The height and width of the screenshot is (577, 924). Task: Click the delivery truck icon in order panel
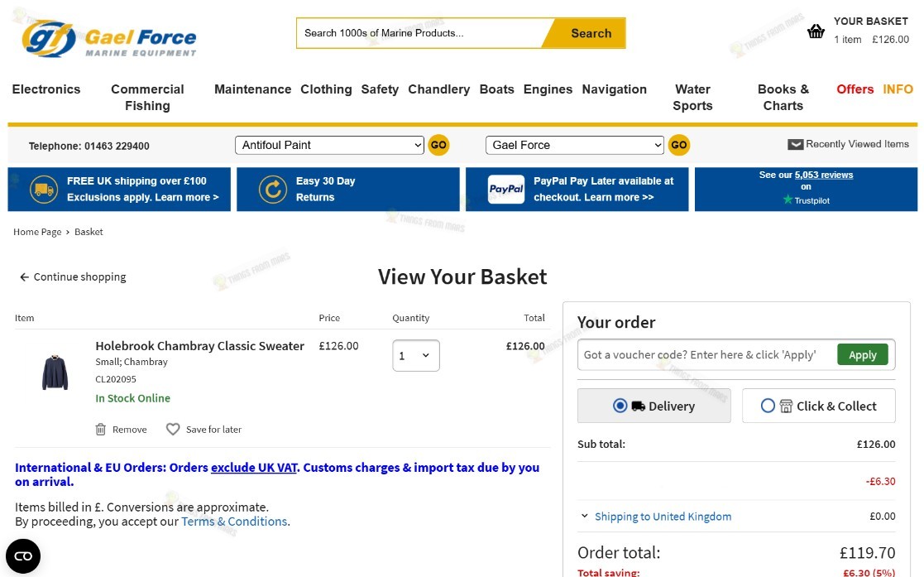[638, 406]
